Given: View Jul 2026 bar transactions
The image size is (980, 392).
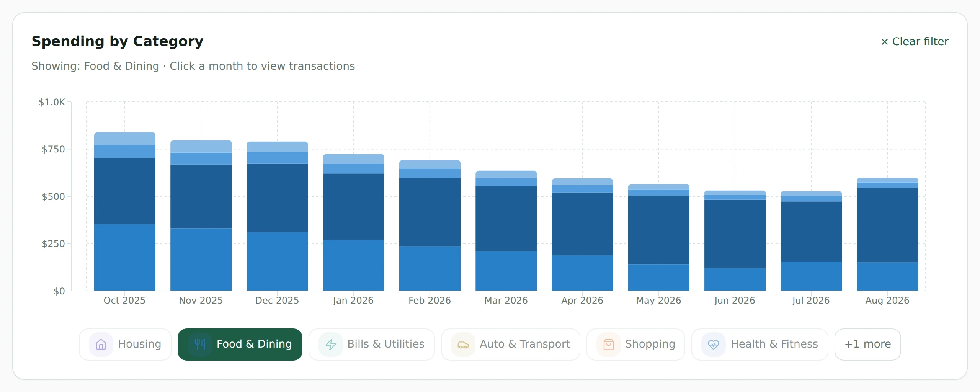Looking at the screenshot, I should pos(811,241).
